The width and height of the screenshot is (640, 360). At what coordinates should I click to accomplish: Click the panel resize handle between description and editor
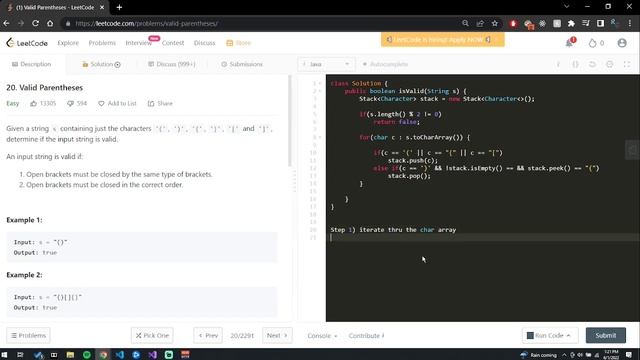pos(295,182)
